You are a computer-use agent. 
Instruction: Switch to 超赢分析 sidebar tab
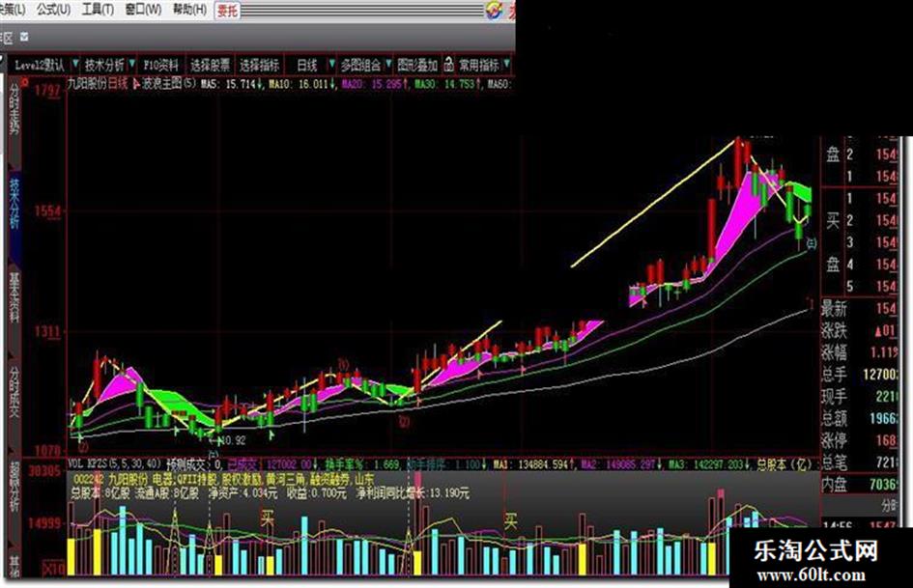pyautogui.click(x=14, y=488)
